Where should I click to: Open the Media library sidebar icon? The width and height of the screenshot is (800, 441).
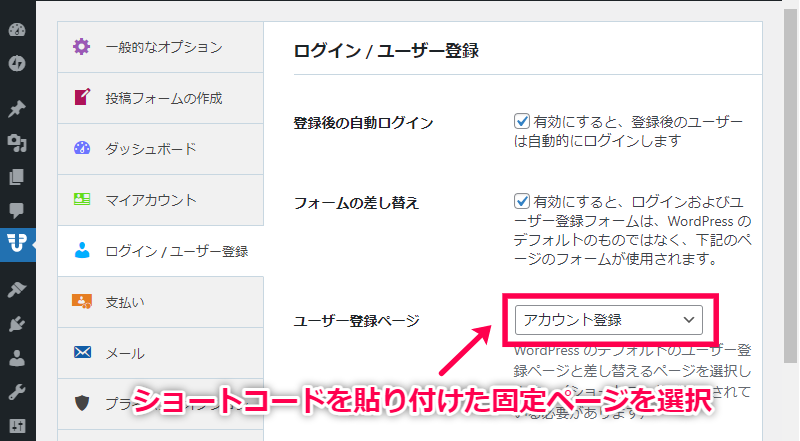click(x=17, y=143)
